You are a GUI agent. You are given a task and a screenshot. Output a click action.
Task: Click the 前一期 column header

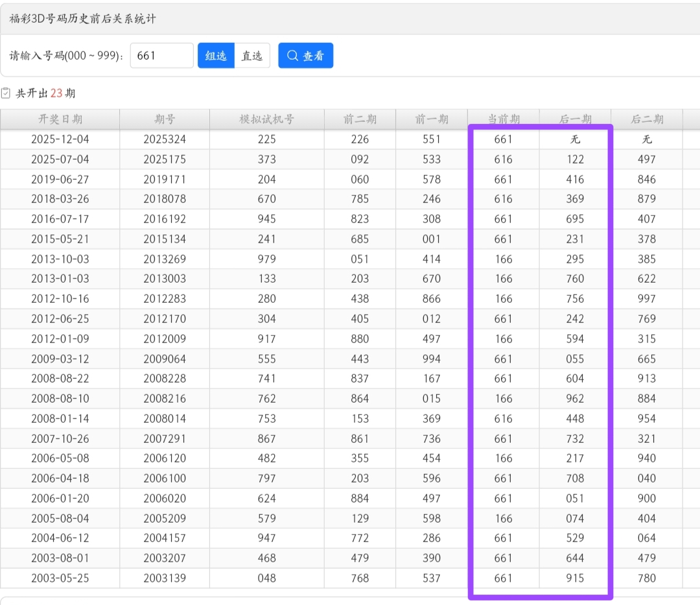click(432, 119)
